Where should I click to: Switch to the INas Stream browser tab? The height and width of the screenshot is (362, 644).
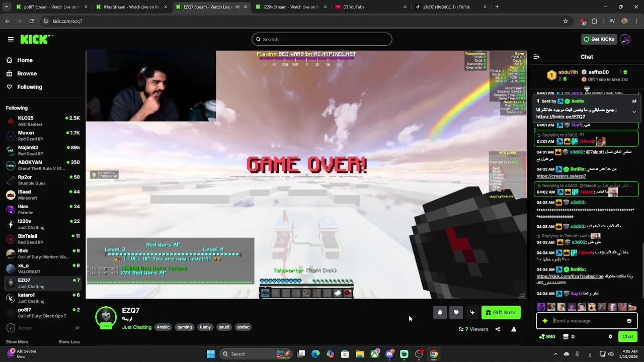point(131,7)
